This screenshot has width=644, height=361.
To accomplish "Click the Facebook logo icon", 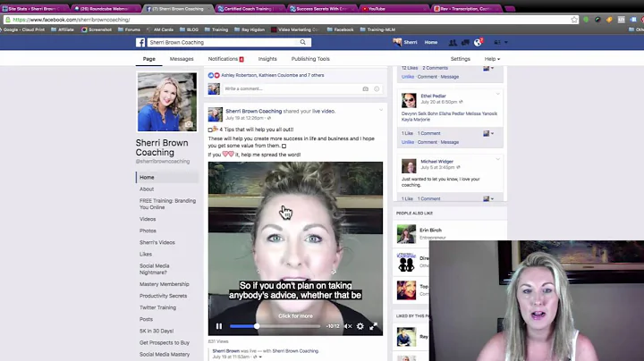I will (140, 42).
